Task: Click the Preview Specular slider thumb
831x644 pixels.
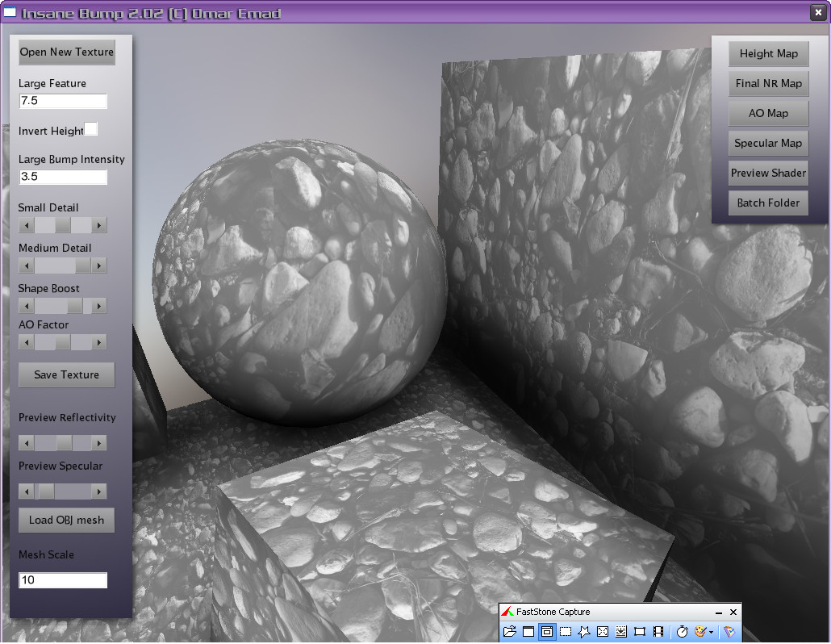Action: tap(47, 491)
